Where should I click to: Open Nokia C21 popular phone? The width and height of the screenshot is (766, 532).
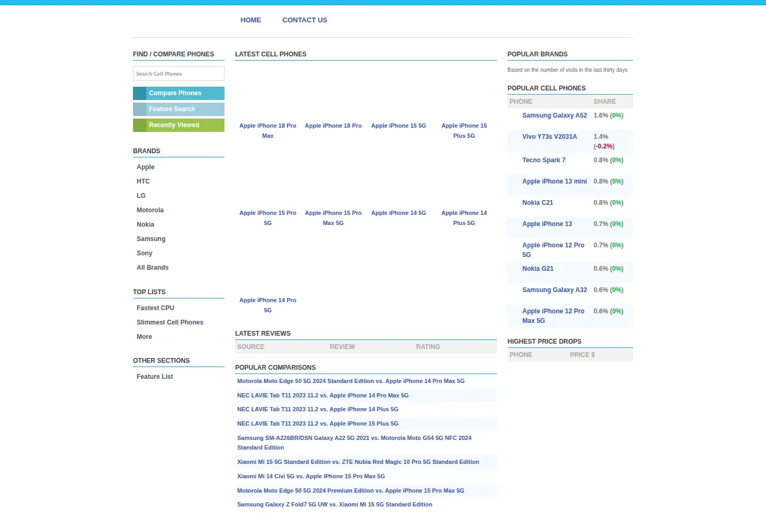pos(538,203)
